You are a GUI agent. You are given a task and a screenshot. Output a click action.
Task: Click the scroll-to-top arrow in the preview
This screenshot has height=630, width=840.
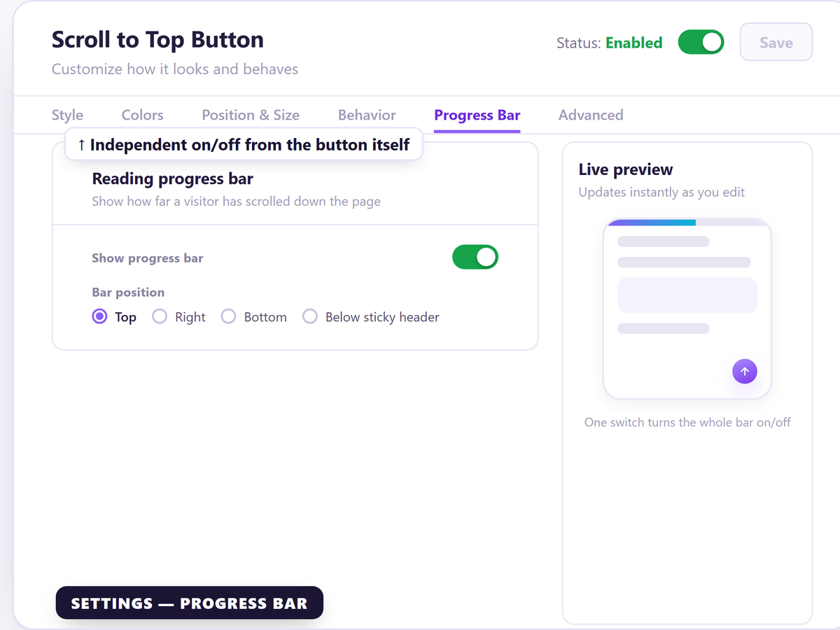pos(744,371)
